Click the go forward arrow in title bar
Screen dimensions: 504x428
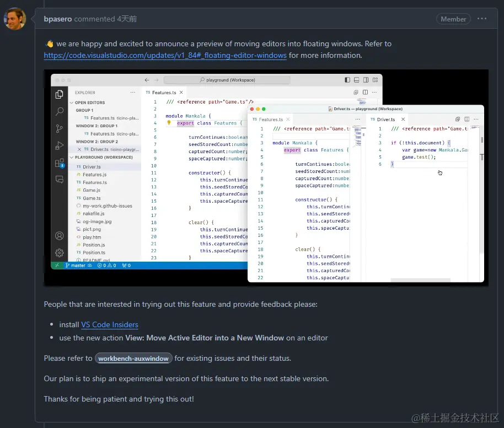[x=156, y=80]
